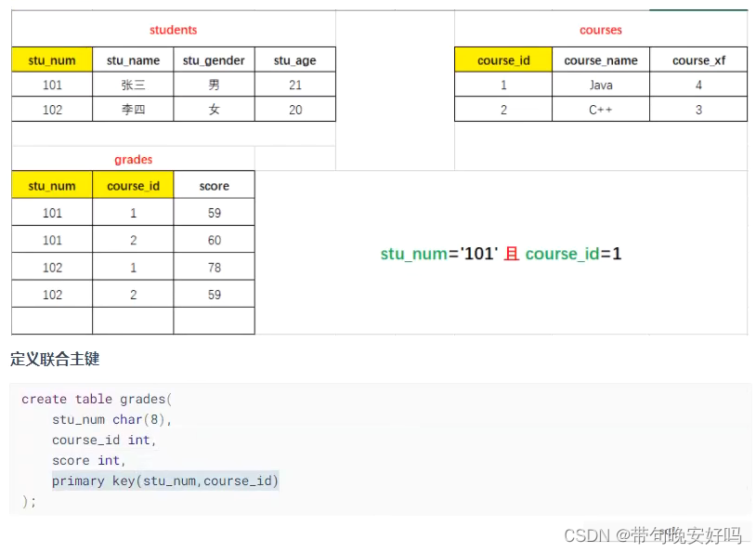Screen dimensions: 756x553
Task: Click the code line "course_id int,"
Action: coord(104,440)
